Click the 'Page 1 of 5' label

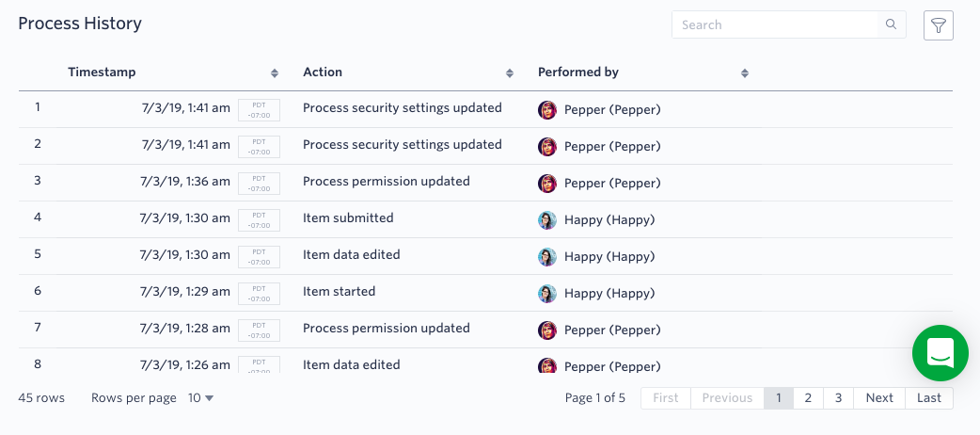pos(595,398)
